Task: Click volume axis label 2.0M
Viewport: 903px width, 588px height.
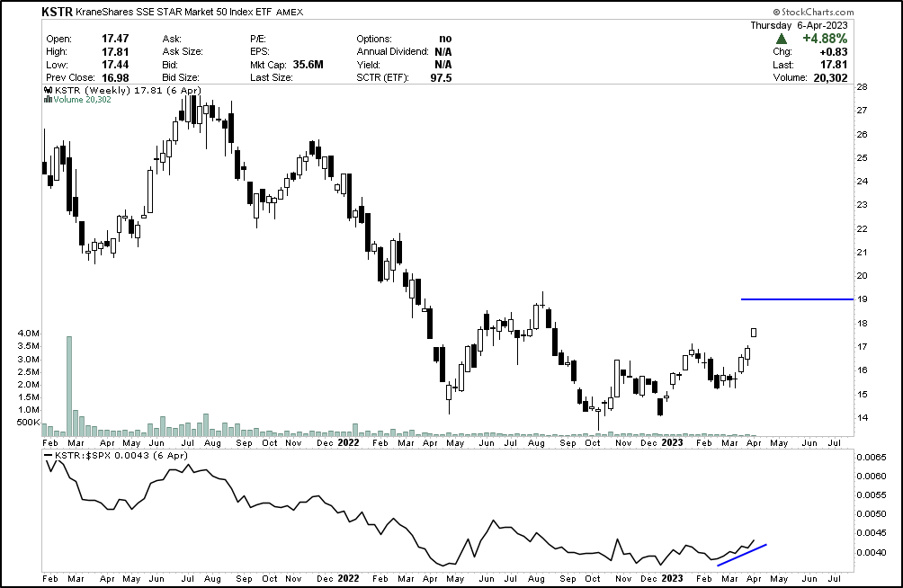Action: (28, 385)
